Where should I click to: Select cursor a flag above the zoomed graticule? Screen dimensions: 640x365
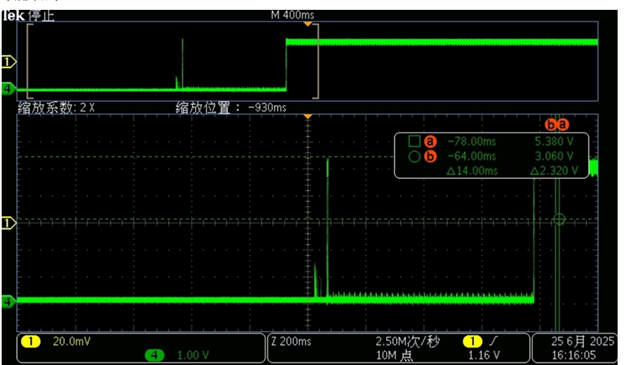click(563, 125)
